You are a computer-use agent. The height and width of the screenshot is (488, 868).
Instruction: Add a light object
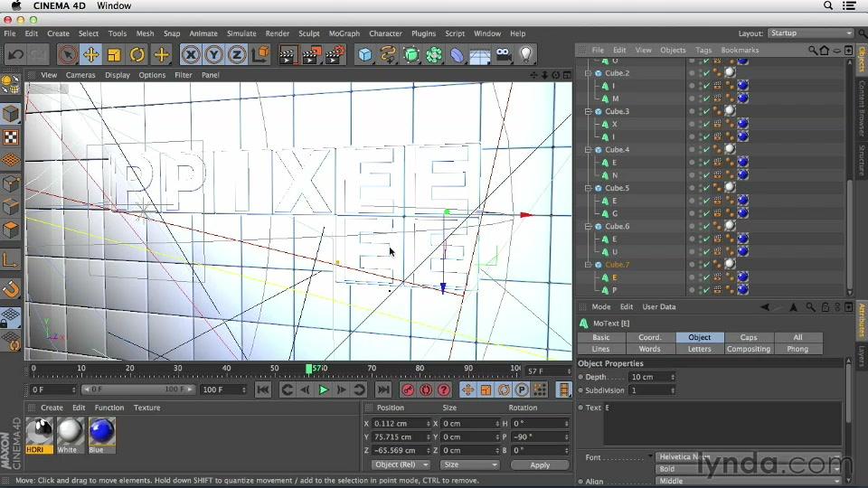526,55
